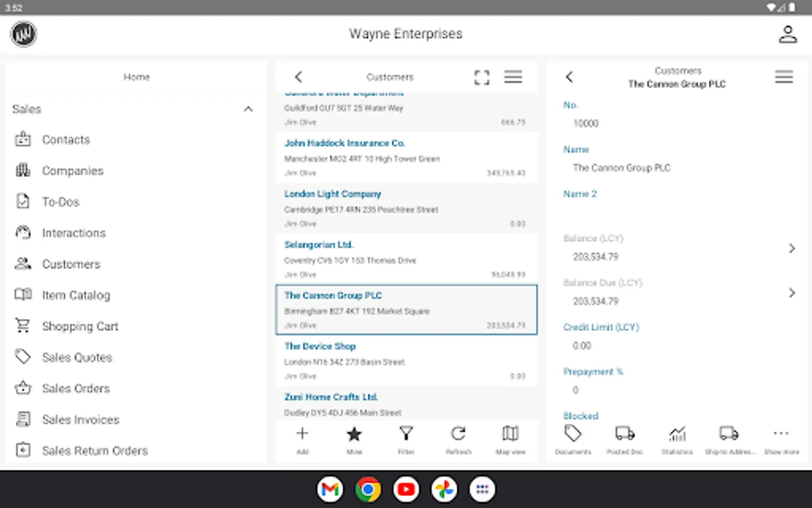Click the Shopping Cart icon
This screenshot has width=812, height=508.
23,325
